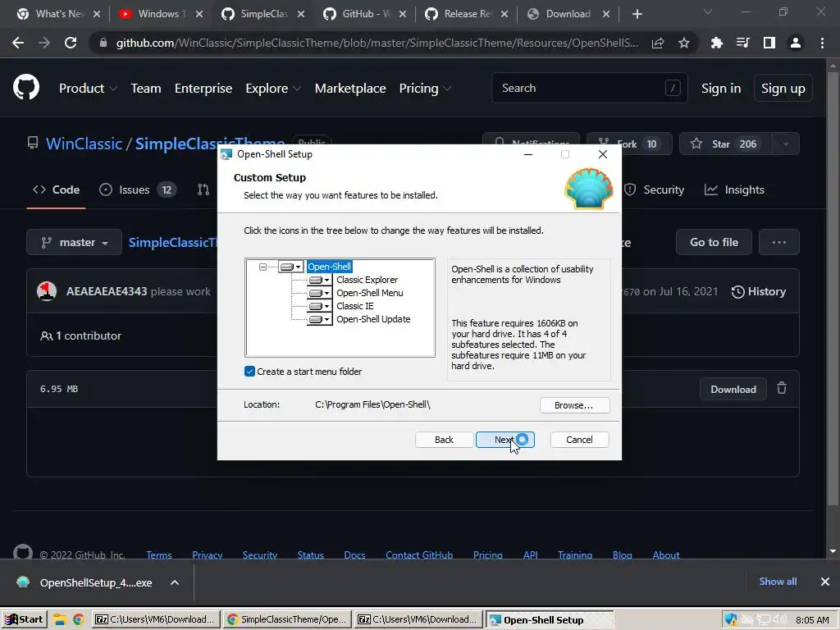Open the Classic IE feature dropdown icon
840x630 pixels.
tap(319, 306)
